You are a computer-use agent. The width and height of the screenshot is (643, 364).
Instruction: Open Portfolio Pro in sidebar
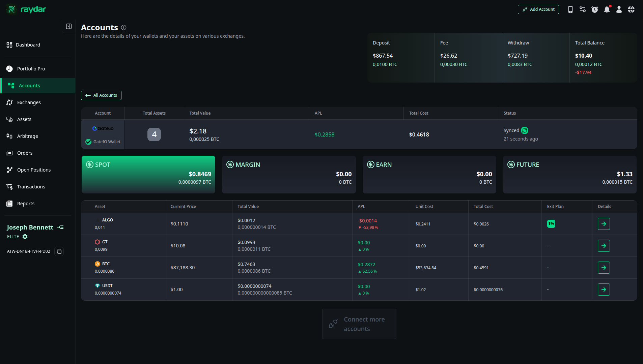pos(31,69)
